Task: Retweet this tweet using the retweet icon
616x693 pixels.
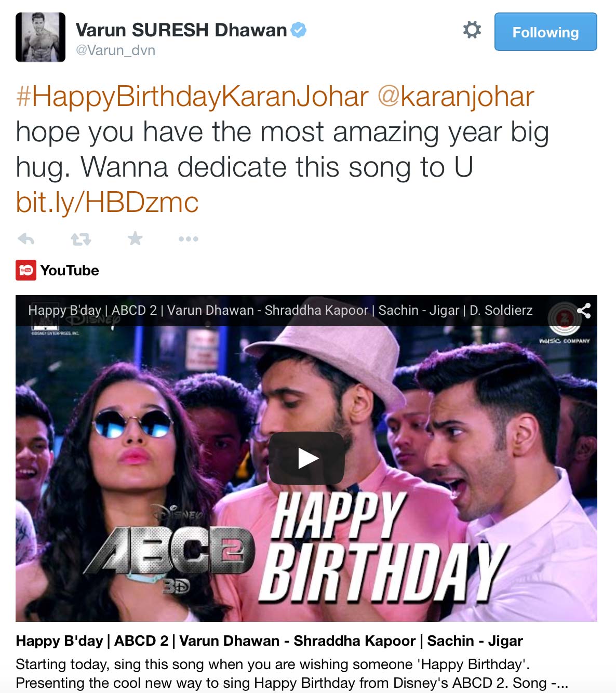Action: pyautogui.click(x=81, y=239)
